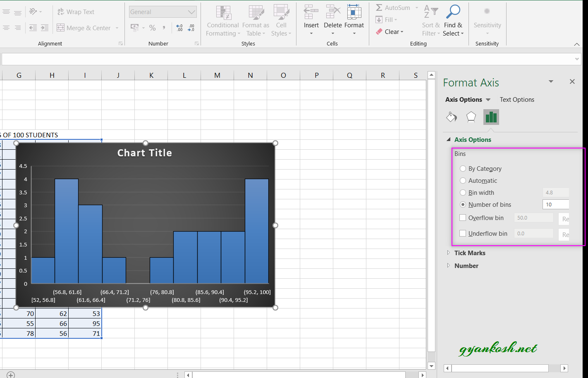Click the worksheet vertical scrollbar thumb

(x=431, y=215)
